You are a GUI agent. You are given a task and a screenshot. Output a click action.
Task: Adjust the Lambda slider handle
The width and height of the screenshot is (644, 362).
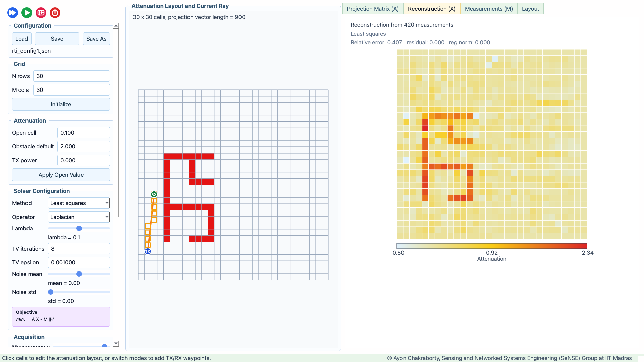point(79,228)
